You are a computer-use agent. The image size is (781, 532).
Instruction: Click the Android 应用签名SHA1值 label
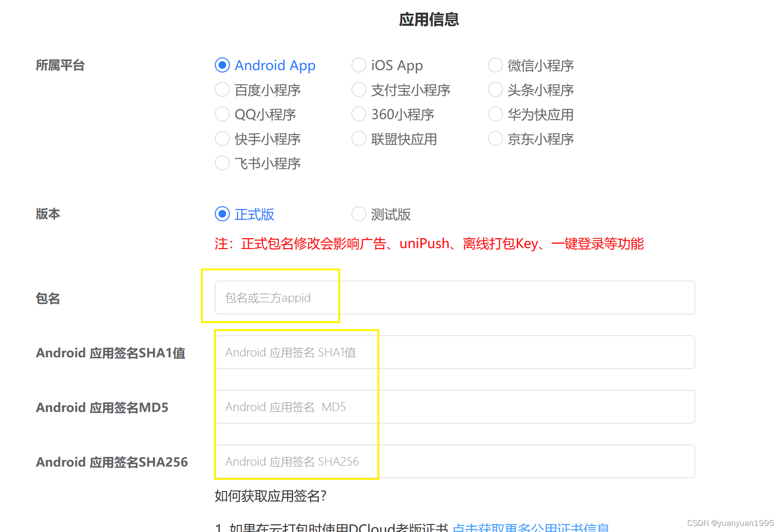coord(111,353)
